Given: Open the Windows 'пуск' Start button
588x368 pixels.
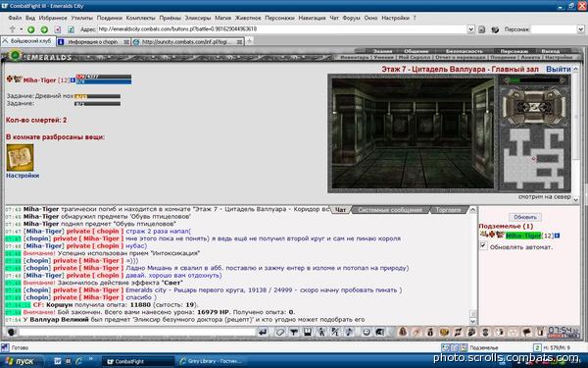Looking at the screenshot, I should 22,361.
